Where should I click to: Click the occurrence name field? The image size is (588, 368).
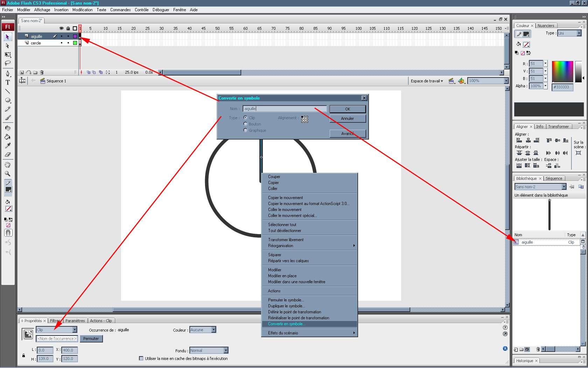click(57, 339)
